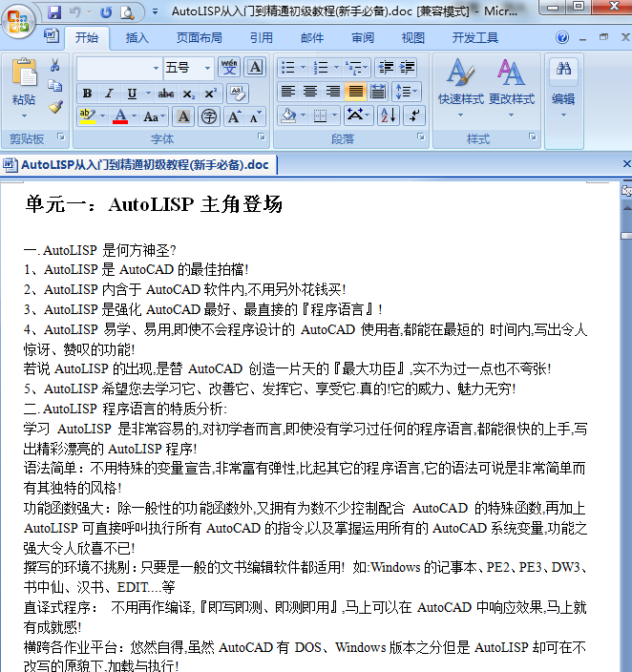Sort text A to Z icon
The height and width of the screenshot is (672, 632).
point(389,115)
